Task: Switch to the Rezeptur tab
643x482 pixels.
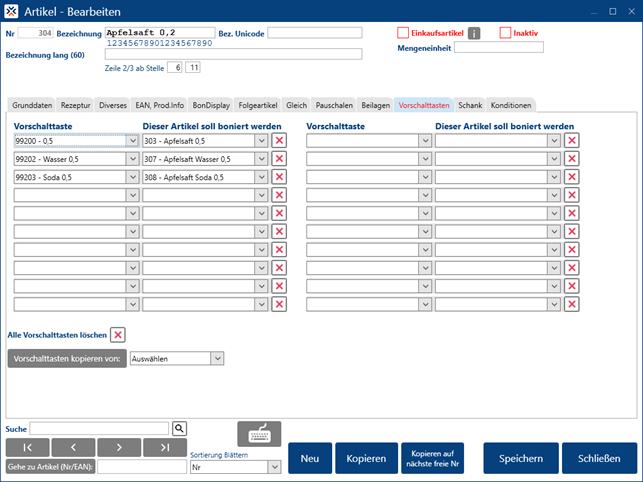Action: (x=78, y=104)
